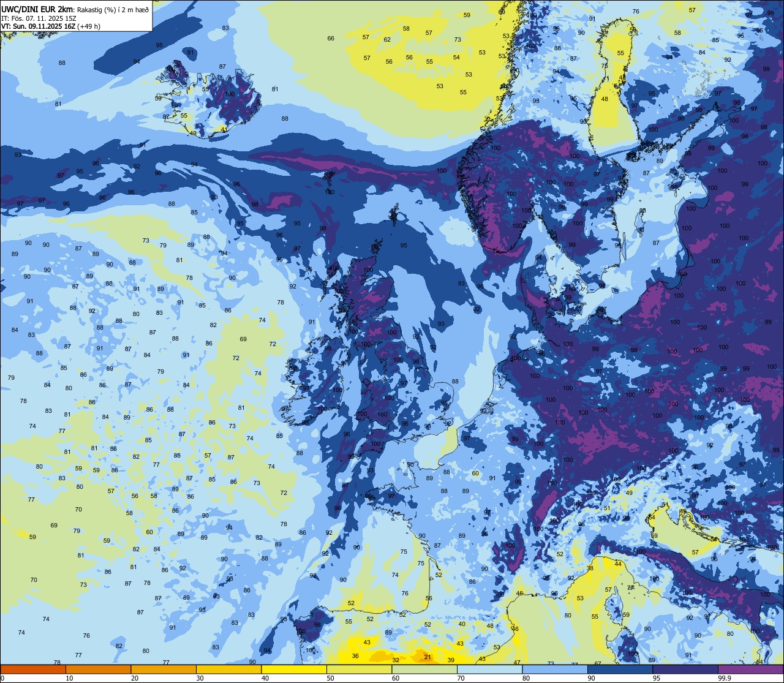Image resolution: width=784 pixels, height=683 pixels.
Task: Click the '80' label under the legend bar
Action: point(526,678)
